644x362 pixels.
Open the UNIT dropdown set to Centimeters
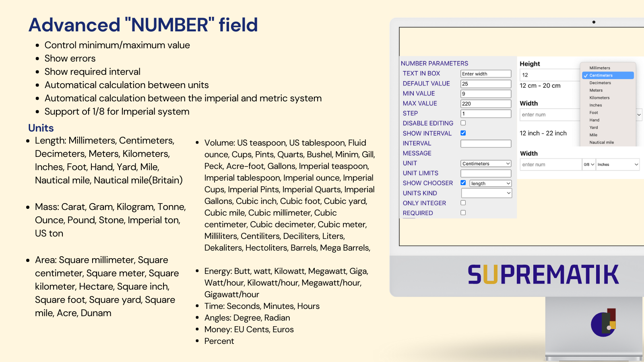(486, 163)
